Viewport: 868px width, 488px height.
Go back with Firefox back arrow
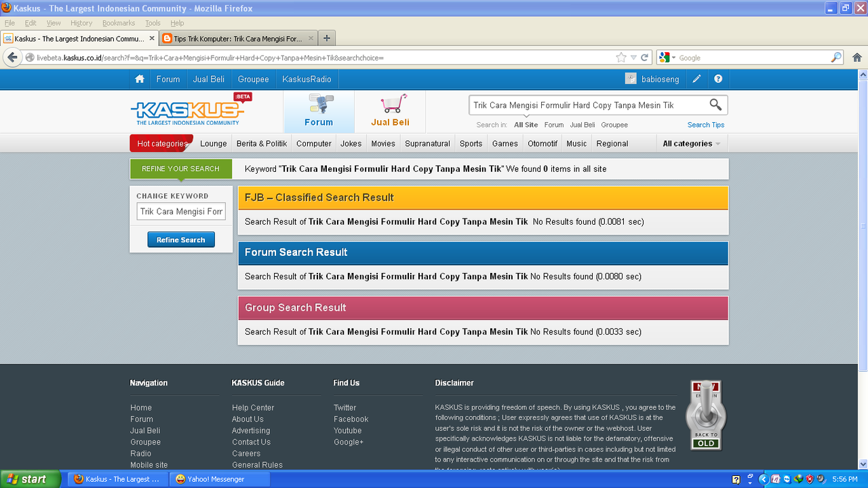(x=12, y=58)
